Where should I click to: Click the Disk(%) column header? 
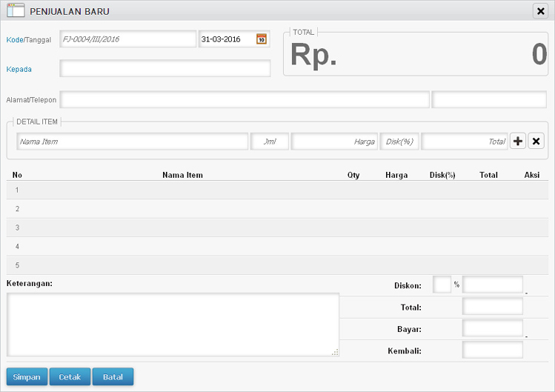point(442,175)
